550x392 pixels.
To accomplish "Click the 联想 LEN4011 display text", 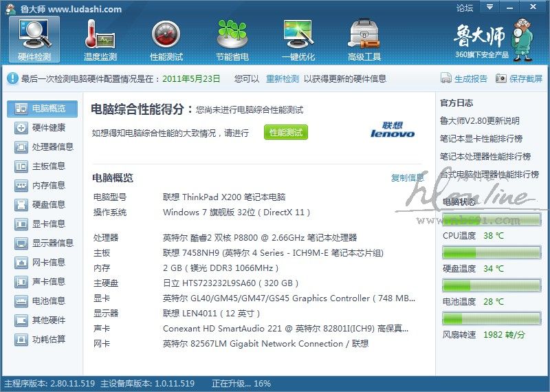I will pyautogui.click(x=212, y=314).
